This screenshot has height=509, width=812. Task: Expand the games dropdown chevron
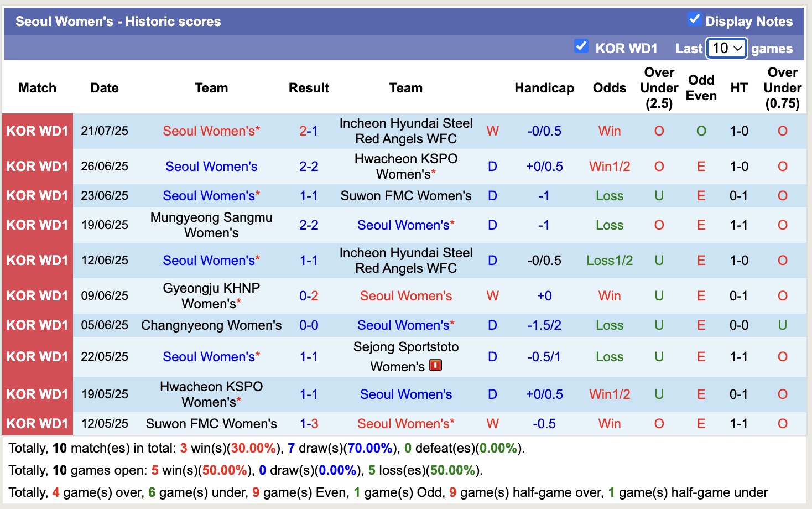pyautogui.click(x=739, y=49)
